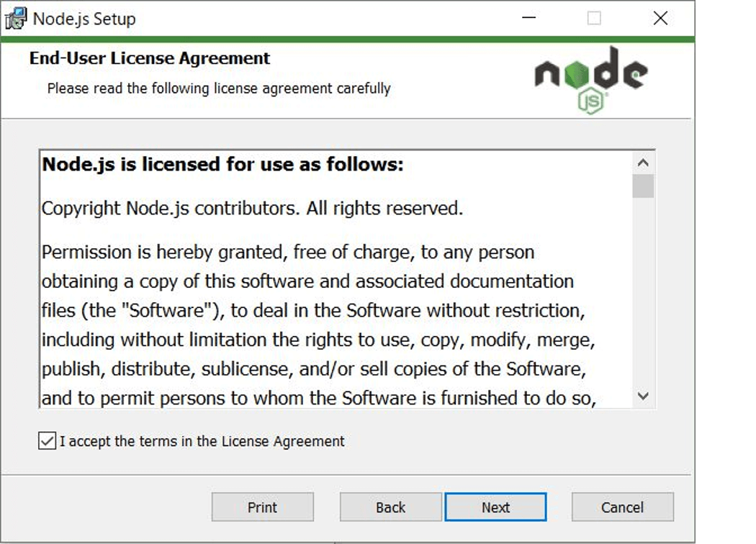The image size is (756, 544).
Task: Print the license agreement
Action: coord(262,507)
